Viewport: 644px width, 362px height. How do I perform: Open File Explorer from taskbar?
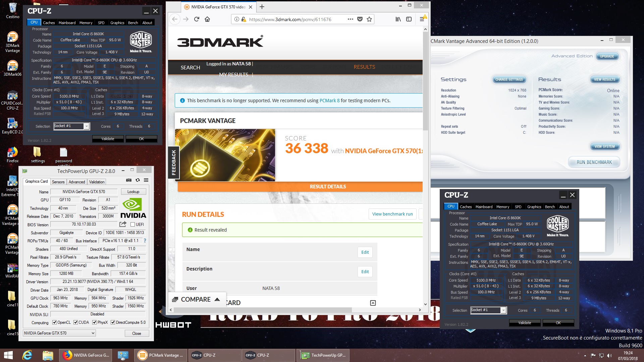point(48,355)
